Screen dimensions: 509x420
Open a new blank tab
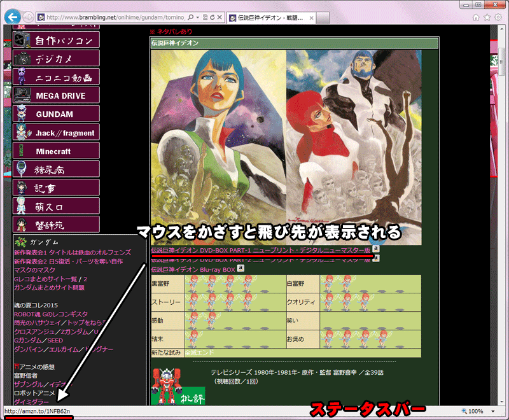[x=323, y=18]
